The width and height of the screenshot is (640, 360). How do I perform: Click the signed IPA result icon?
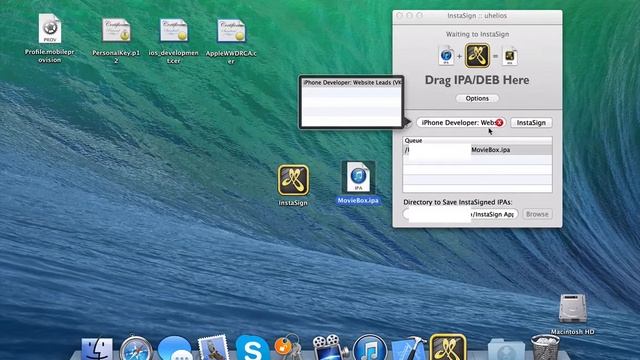pos(509,56)
